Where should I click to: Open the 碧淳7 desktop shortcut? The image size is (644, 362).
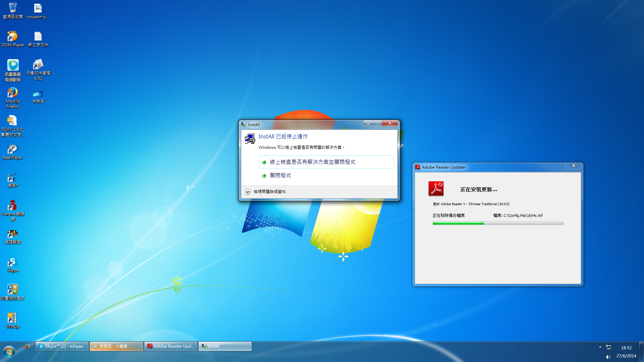point(13,180)
